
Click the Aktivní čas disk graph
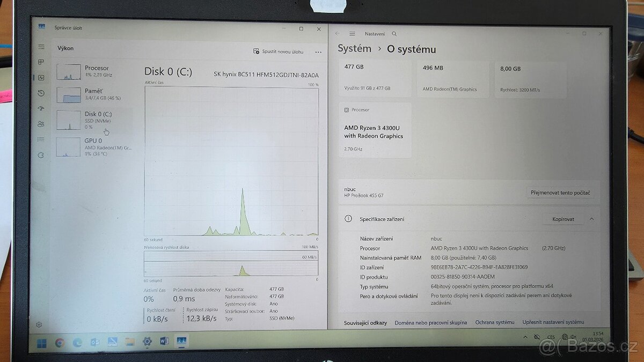click(x=231, y=161)
